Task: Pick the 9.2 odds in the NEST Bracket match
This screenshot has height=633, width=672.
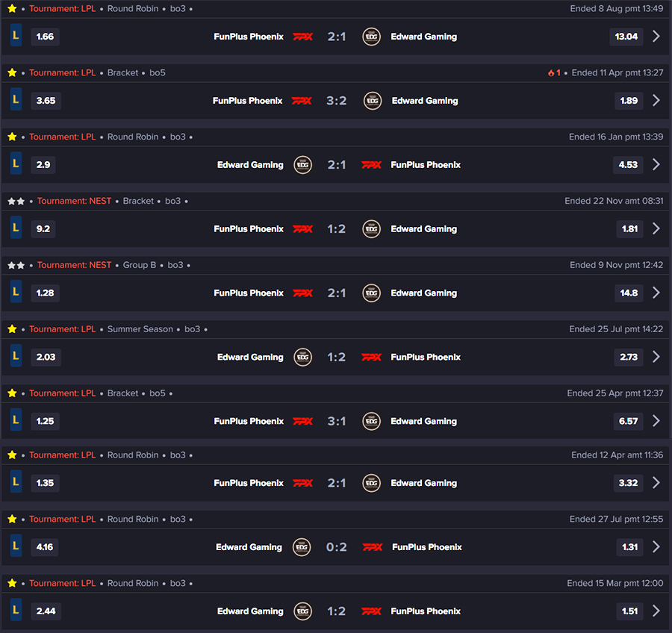Action: [x=43, y=229]
